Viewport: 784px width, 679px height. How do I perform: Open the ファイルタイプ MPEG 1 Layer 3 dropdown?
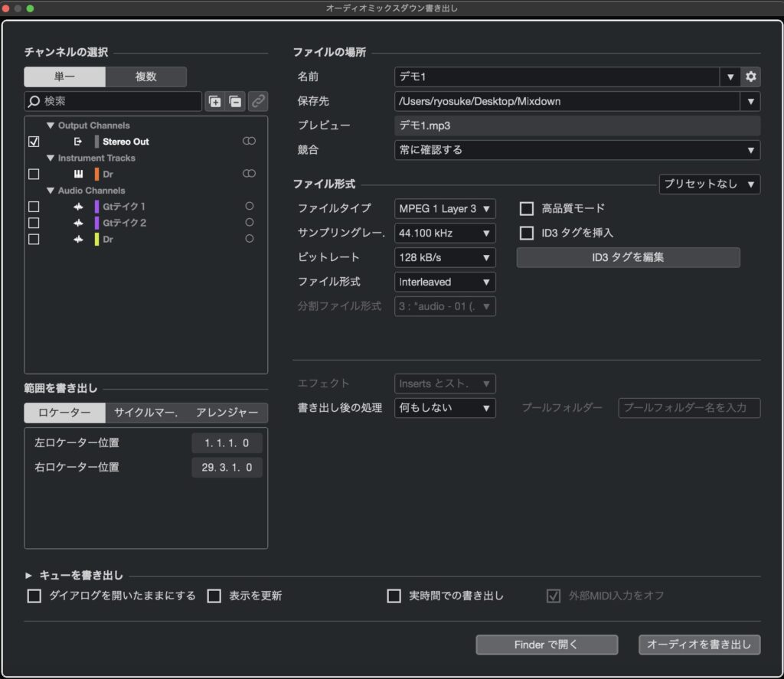coord(445,208)
